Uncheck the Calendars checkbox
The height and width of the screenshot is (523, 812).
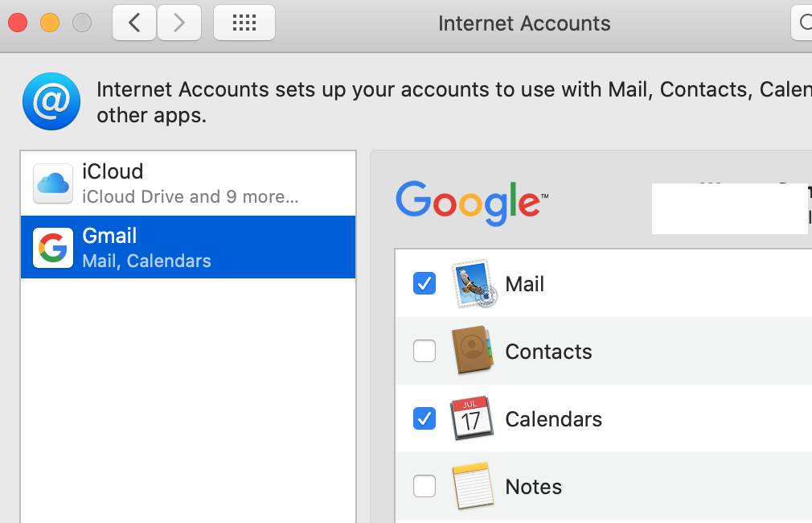coord(424,418)
